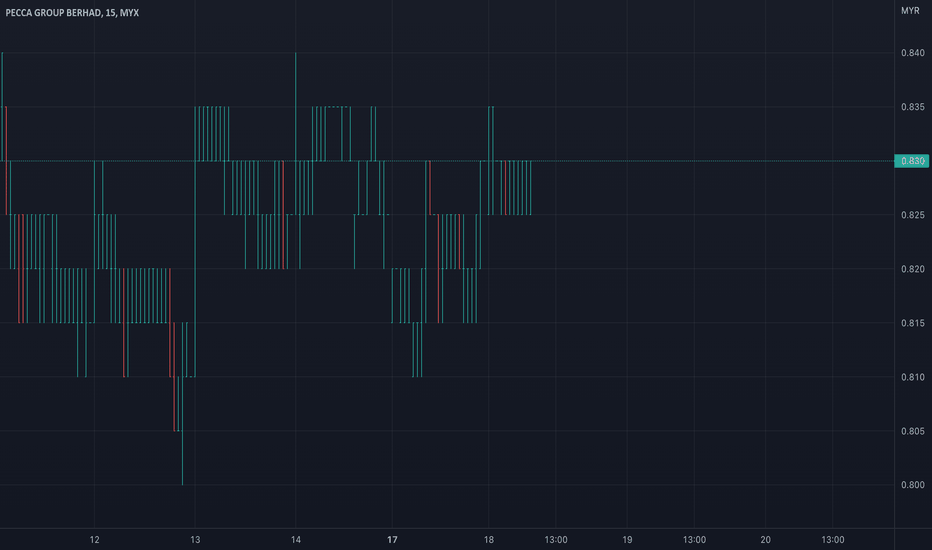Click the 0.800 price axis label
932x550 pixels.
[x=912, y=485]
